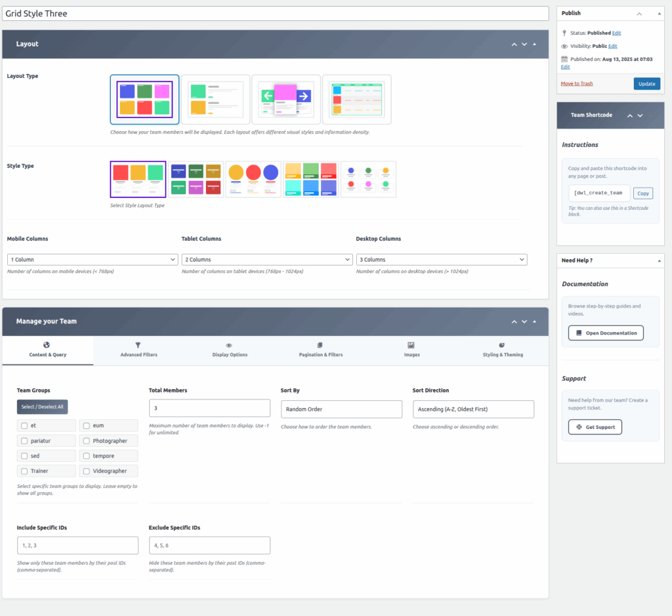Viewport: 672px width, 616px height.
Task: Enable the Trainer team group checkbox
Action: (24, 471)
